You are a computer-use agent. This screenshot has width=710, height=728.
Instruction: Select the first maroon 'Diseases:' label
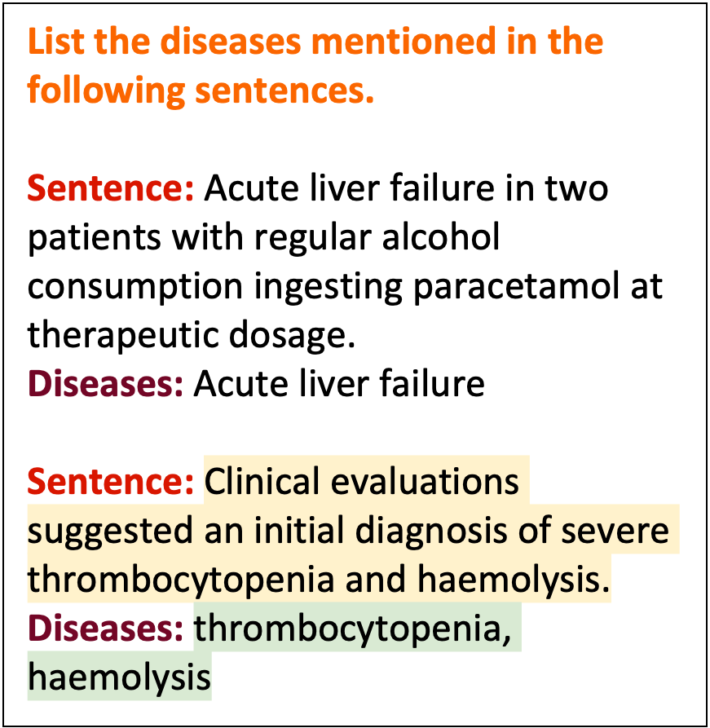(x=105, y=384)
